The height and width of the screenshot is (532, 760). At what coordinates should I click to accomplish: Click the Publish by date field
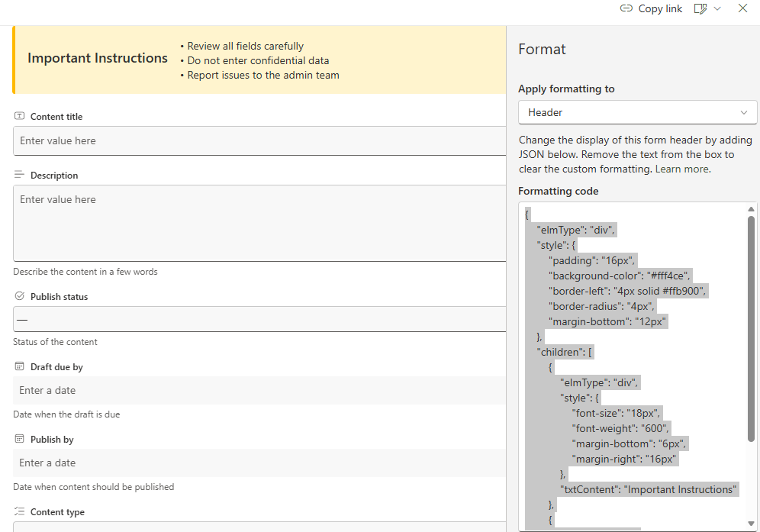coord(259,463)
